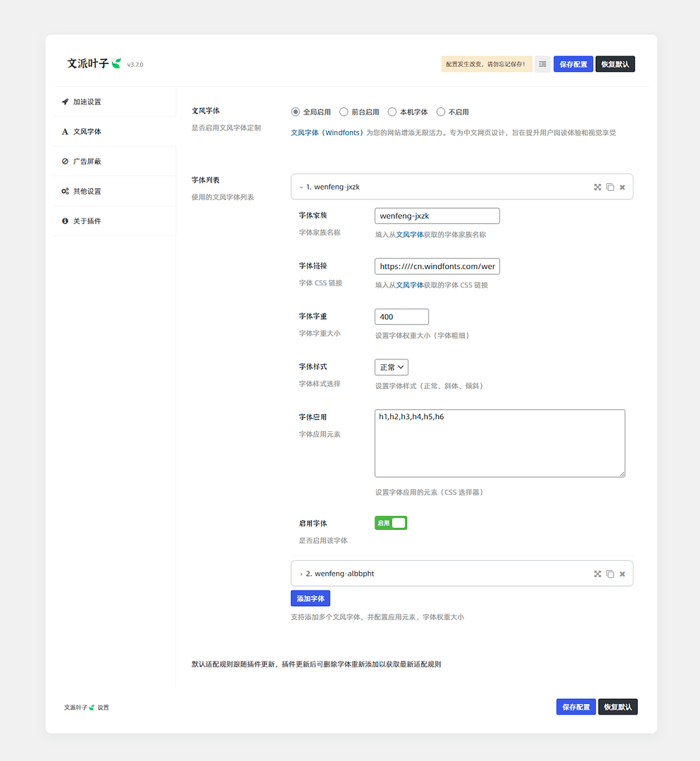
Task: Disable the 启用字体 toggle switch
Action: (391, 523)
